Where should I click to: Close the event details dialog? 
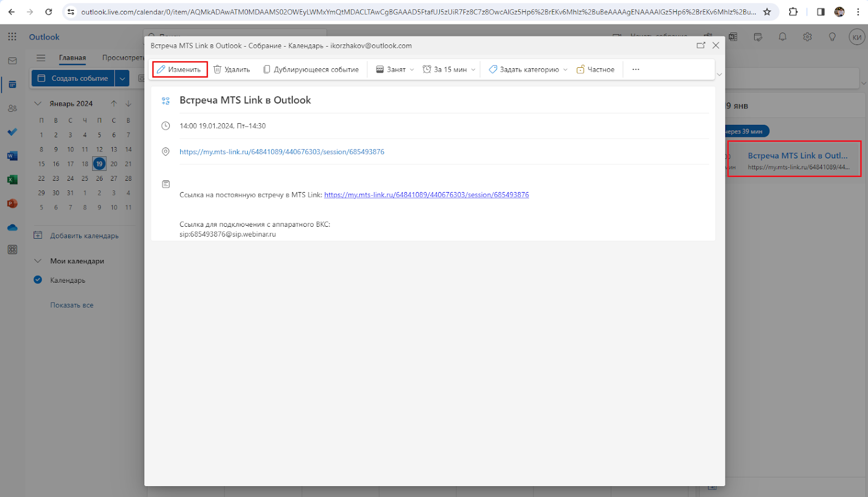[x=716, y=46]
